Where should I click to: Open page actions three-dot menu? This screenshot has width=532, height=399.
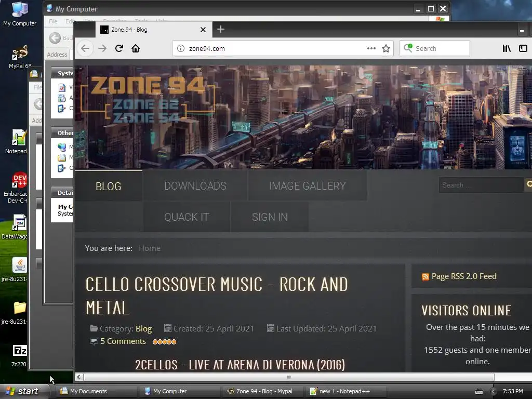pyautogui.click(x=371, y=48)
